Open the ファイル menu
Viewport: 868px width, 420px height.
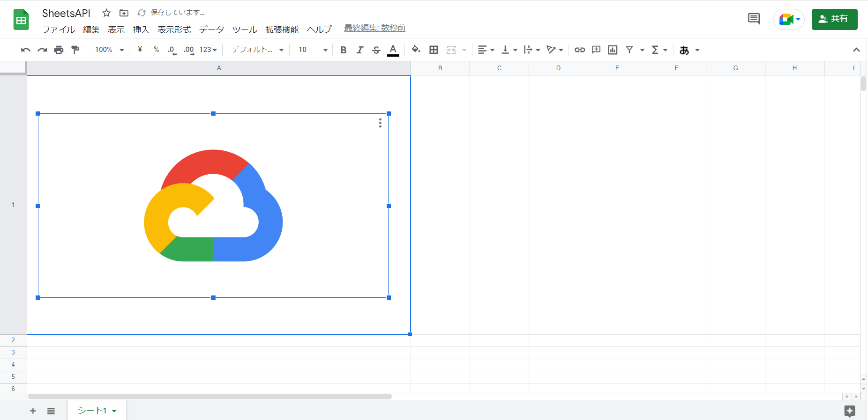(x=59, y=29)
